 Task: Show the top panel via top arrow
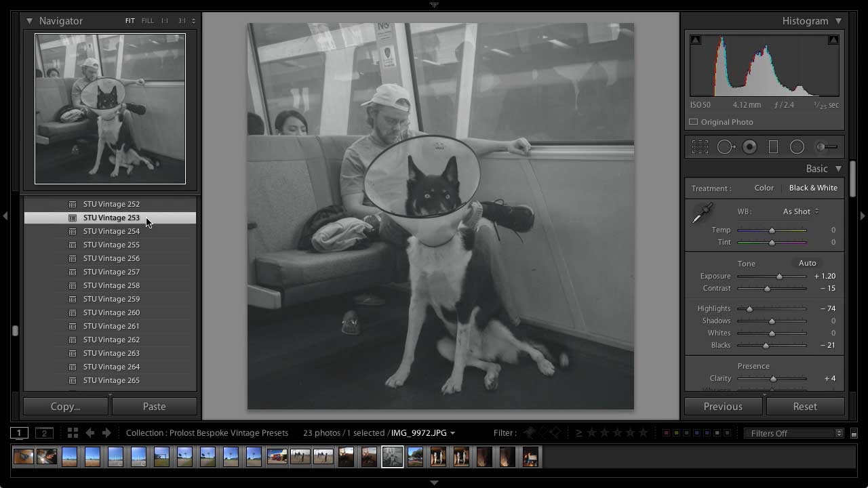click(x=434, y=4)
